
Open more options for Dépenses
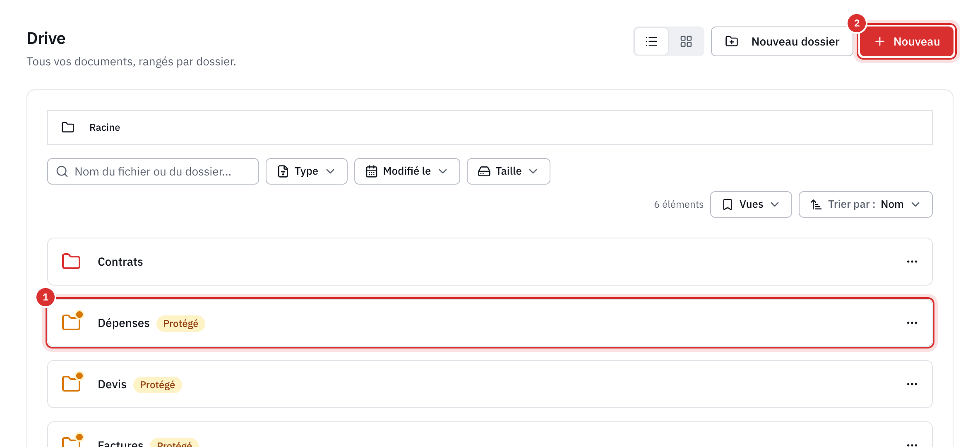tap(912, 323)
